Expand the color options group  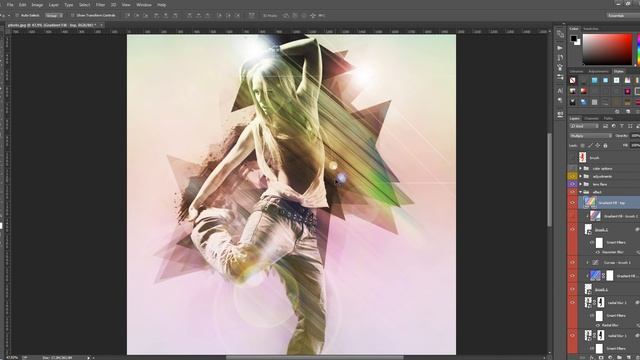(580, 168)
